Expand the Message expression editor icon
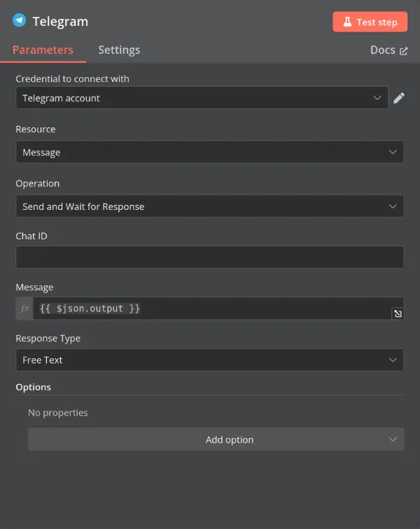 coord(398,314)
